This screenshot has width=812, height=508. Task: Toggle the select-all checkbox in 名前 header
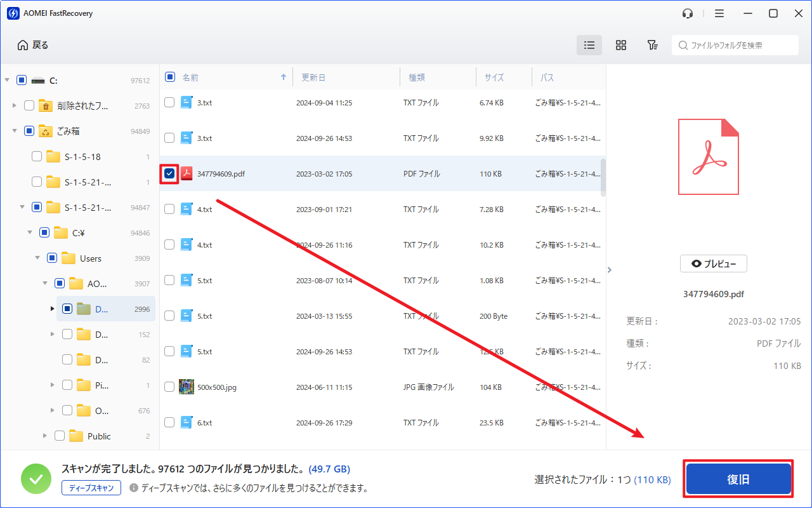[170, 77]
